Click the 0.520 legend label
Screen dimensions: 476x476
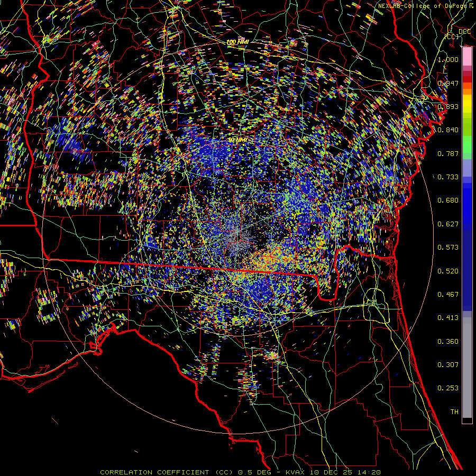pyautogui.click(x=448, y=271)
